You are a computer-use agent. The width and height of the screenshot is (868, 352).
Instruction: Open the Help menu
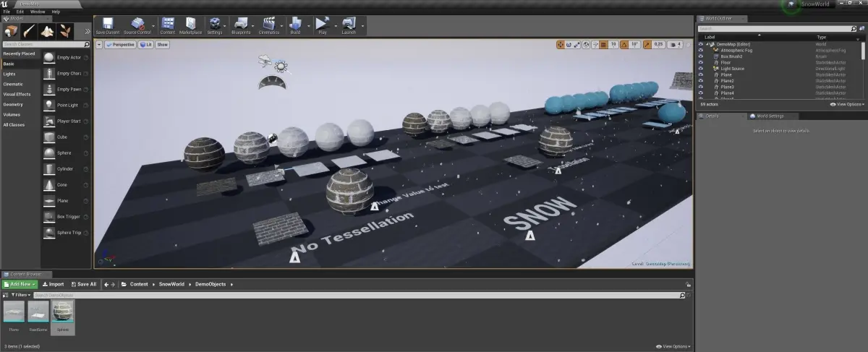pos(56,12)
